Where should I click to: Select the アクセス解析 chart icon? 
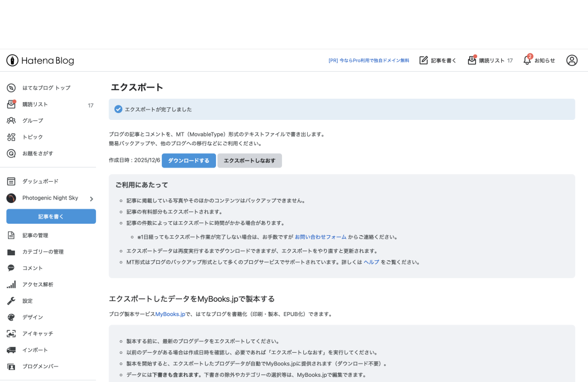11,284
